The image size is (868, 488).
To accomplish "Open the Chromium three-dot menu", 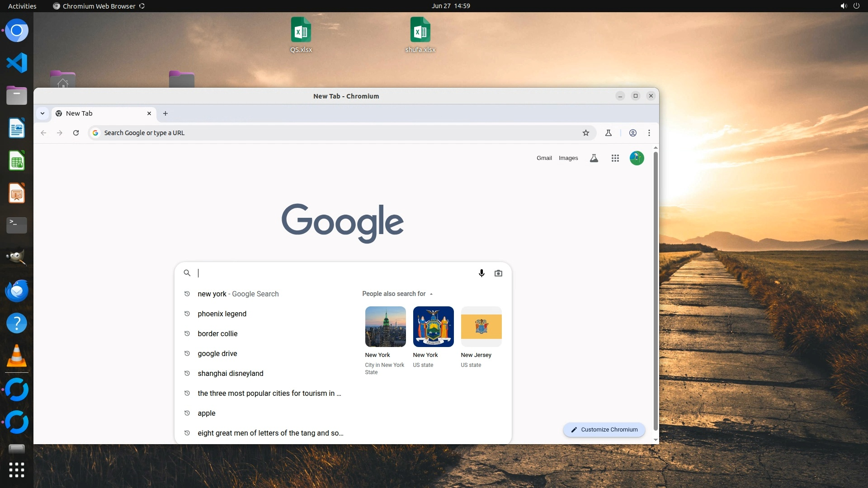I will tap(649, 133).
